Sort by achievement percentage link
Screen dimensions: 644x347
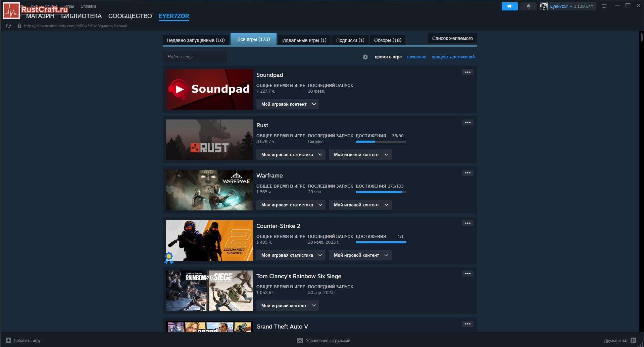pyautogui.click(x=453, y=57)
